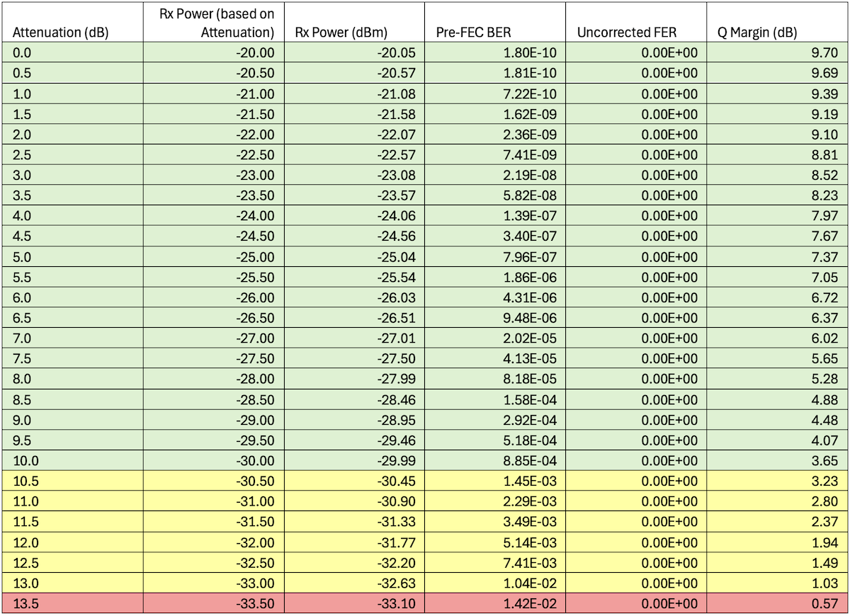Click Rx Power cell -21.08
The image size is (850, 616).
click(354, 94)
